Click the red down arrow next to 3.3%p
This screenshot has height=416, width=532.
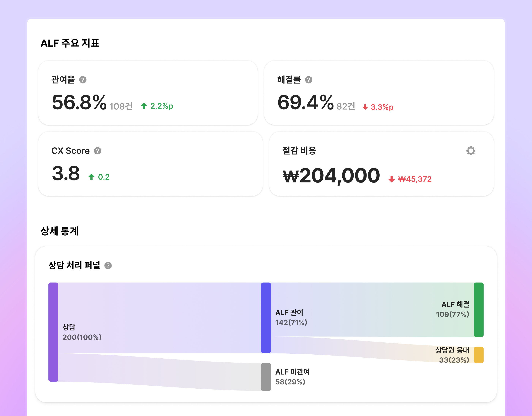[365, 107]
